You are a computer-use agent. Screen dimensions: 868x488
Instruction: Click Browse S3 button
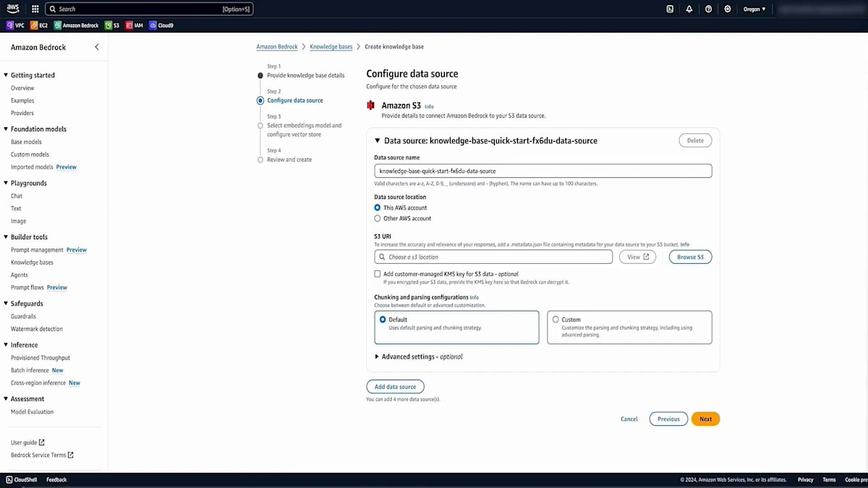tap(690, 257)
